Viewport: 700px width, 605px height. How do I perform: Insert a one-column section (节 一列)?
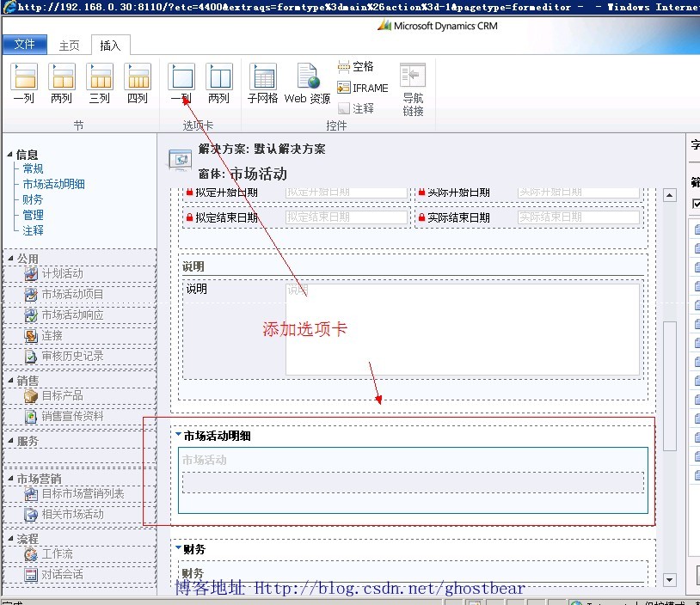[24, 83]
